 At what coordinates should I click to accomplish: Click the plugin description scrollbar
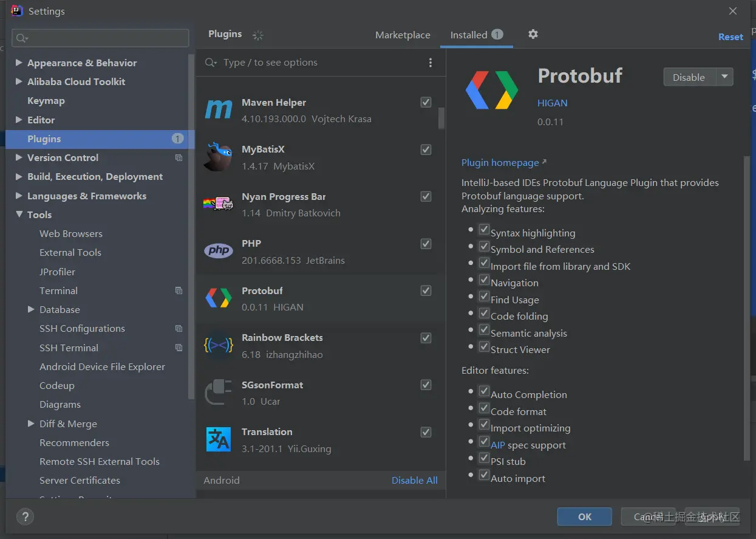(747, 308)
